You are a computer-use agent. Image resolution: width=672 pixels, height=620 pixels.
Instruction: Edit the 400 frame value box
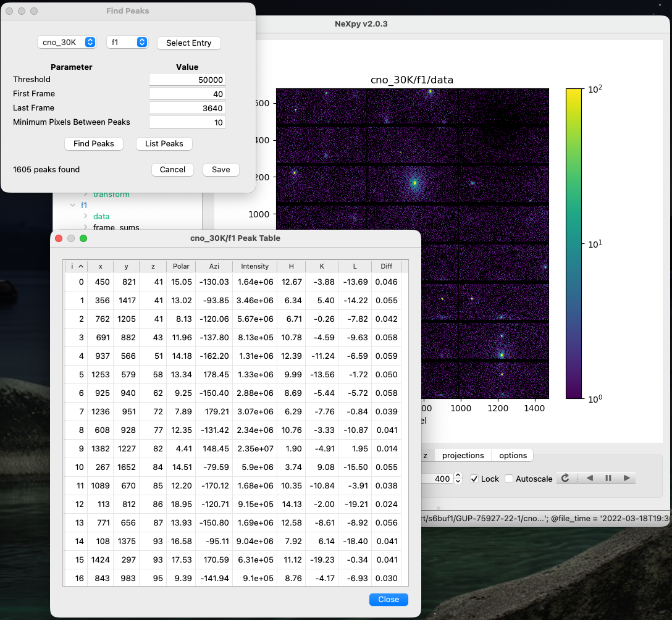tap(437, 479)
